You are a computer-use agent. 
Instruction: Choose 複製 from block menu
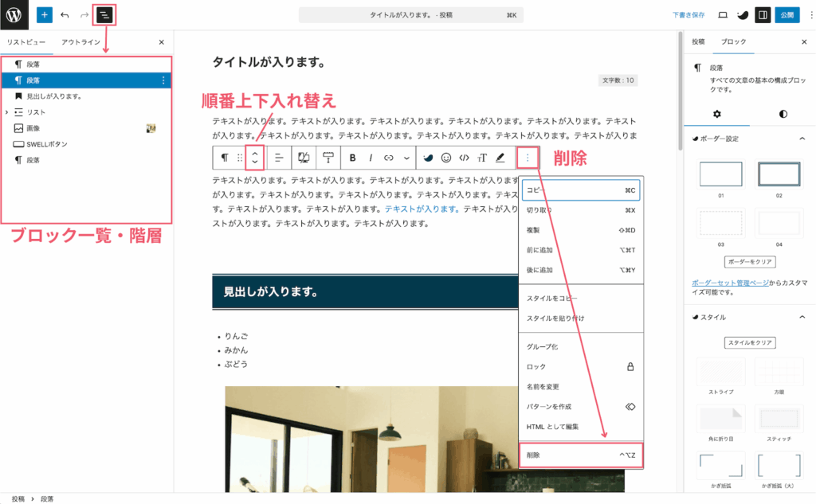[x=581, y=230]
